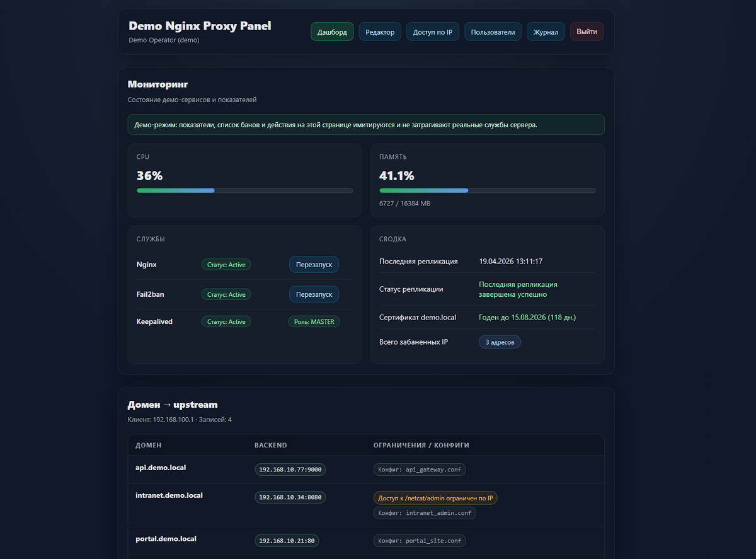The width and height of the screenshot is (756, 559).
Task: Click the Keepalived service name
Action: [x=154, y=321]
